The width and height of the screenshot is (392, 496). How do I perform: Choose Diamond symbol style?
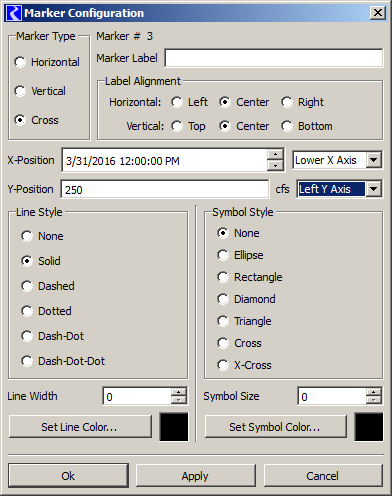click(223, 299)
